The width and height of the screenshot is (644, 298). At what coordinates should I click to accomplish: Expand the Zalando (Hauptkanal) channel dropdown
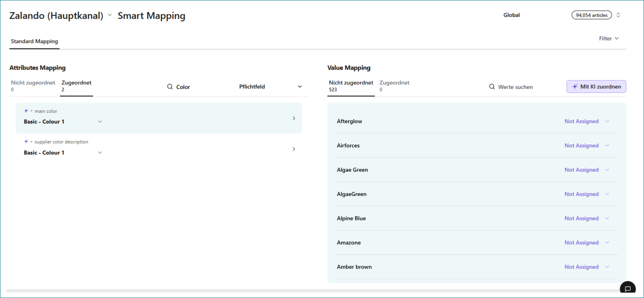[x=110, y=15]
